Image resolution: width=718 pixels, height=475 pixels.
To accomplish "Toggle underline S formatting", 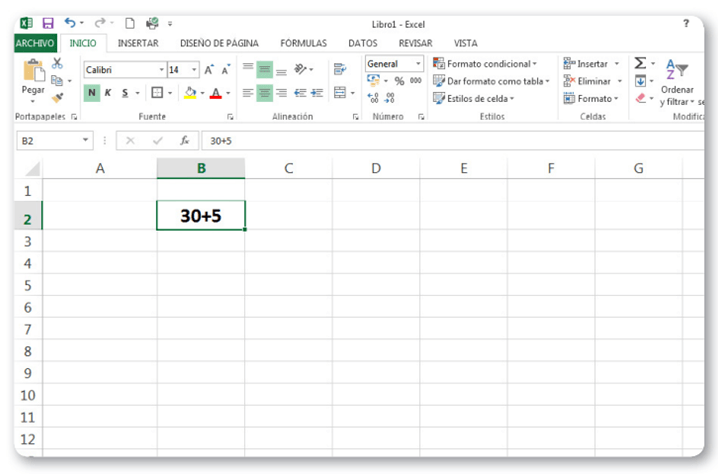I will pyautogui.click(x=125, y=93).
